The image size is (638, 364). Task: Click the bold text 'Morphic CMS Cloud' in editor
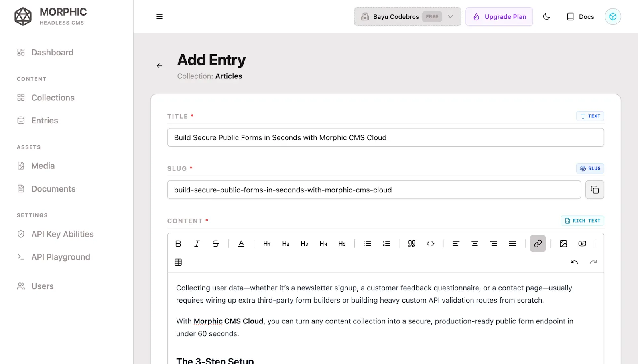tap(228, 321)
